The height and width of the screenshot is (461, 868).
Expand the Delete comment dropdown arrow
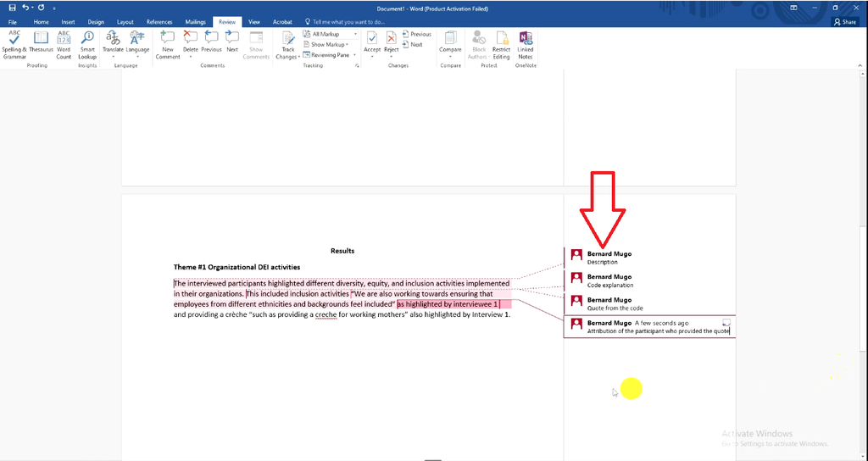point(191,57)
